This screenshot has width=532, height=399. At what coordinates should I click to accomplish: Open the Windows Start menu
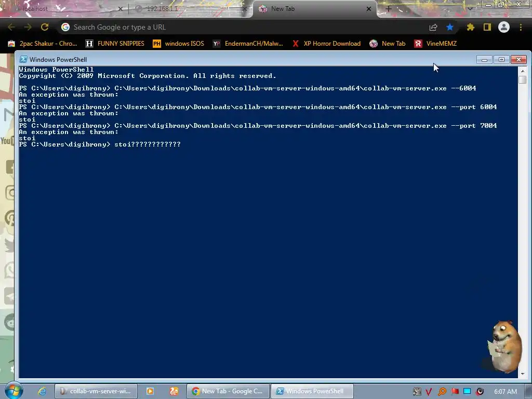click(14, 391)
